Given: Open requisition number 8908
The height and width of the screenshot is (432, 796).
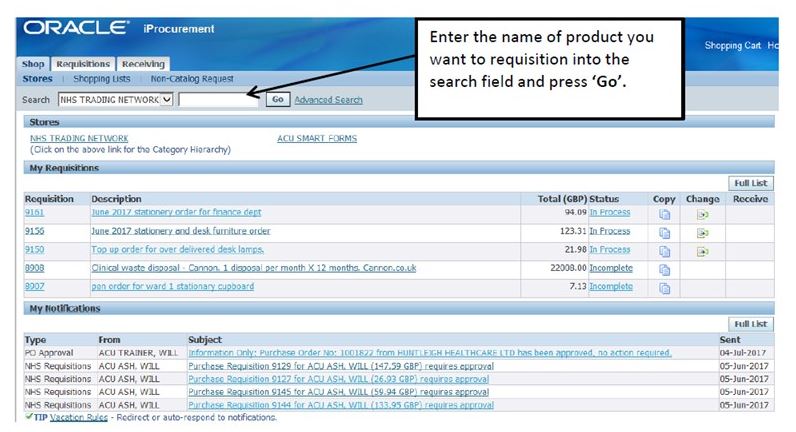Looking at the screenshot, I should point(35,268).
